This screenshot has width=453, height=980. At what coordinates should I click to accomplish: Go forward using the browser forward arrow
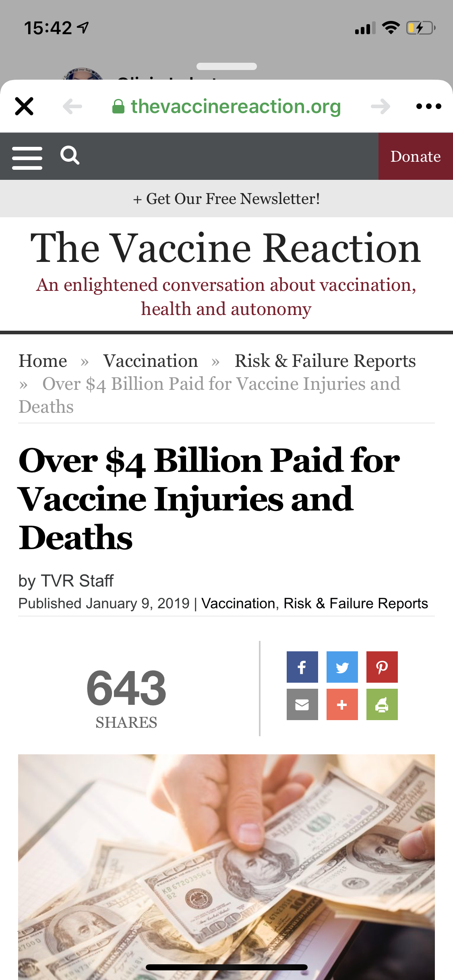pos(381,107)
